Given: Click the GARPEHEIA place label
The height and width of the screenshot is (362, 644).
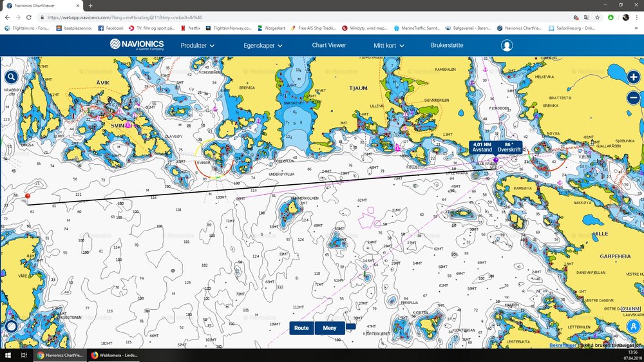Looking at the screenshot, I should (x=615, y=256).
